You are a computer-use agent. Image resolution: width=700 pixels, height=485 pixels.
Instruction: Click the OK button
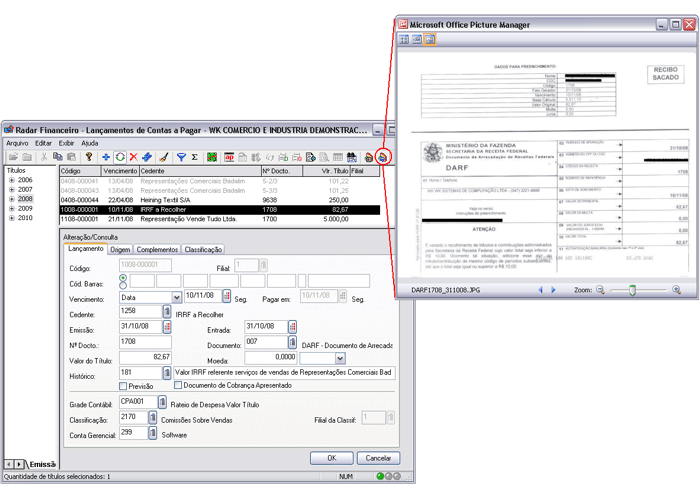coord(329,457)
